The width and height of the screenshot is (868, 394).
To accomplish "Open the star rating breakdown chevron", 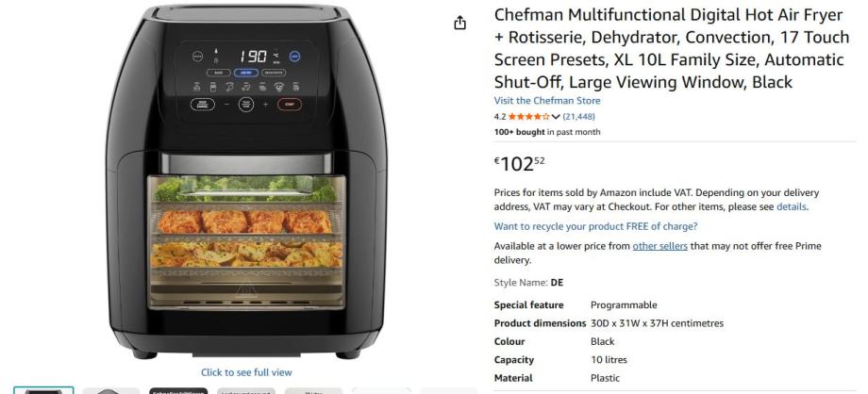I will [556, 117].
